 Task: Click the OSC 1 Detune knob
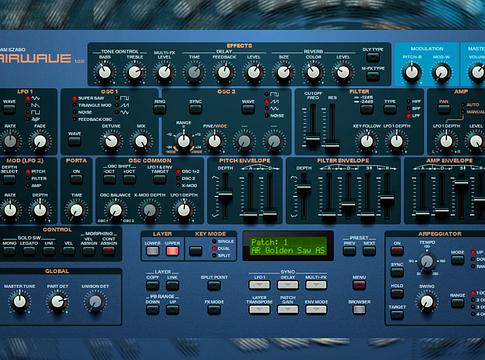(111, 141)
